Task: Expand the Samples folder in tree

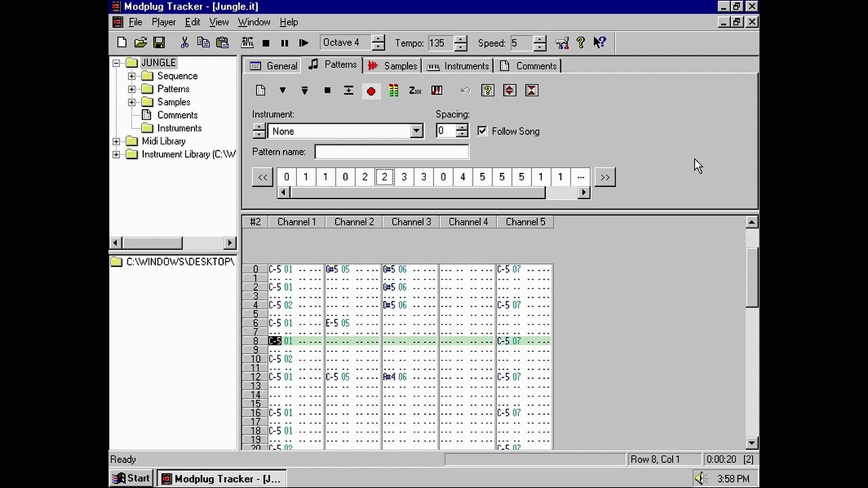Action: click(132, 102)
